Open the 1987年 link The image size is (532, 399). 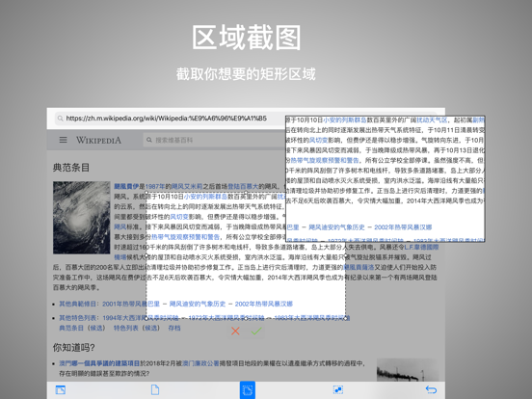click(155, 186)
